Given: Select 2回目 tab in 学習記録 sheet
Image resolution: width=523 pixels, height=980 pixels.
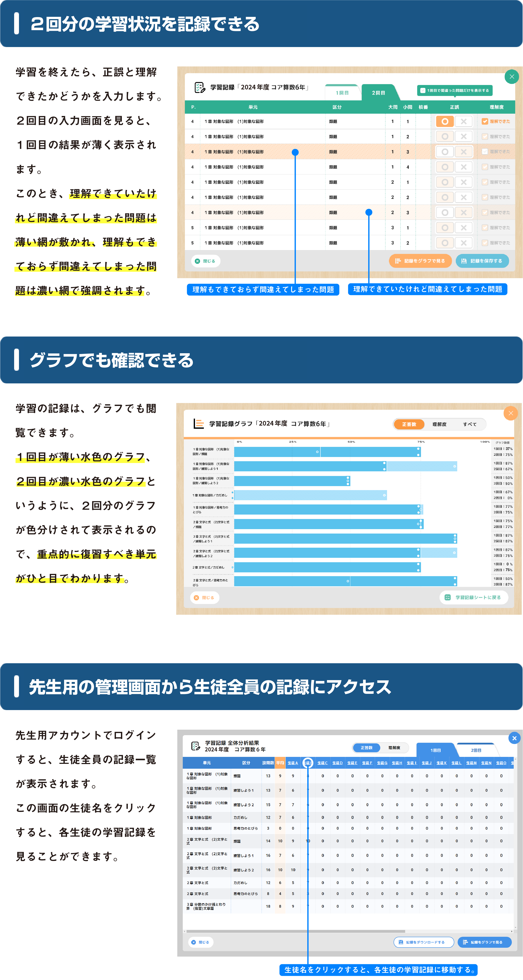Looking at the screenshot, I should [378, 93].
